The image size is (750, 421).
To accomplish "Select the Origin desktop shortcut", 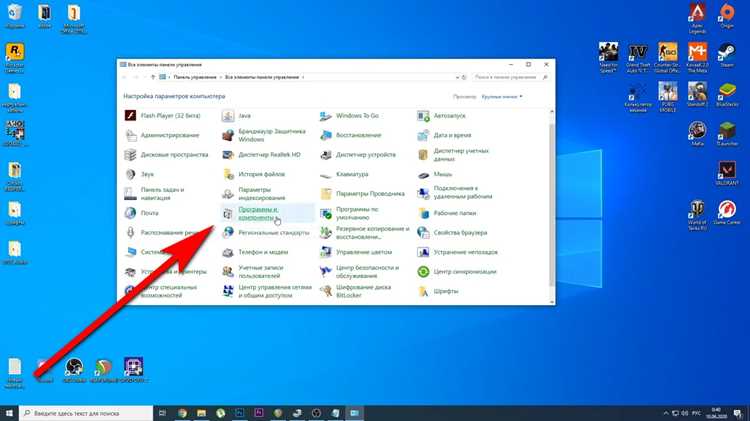I will 727,16.
